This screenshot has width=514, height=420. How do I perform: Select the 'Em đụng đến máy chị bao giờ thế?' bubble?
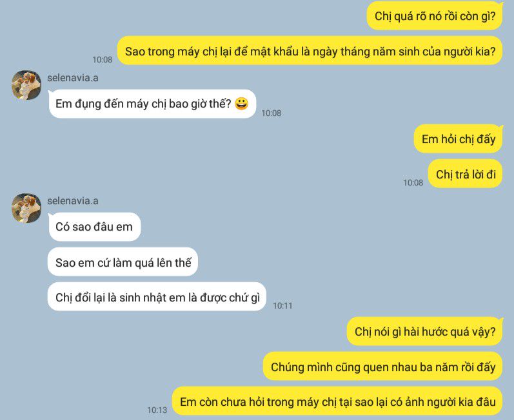(152, 104)
